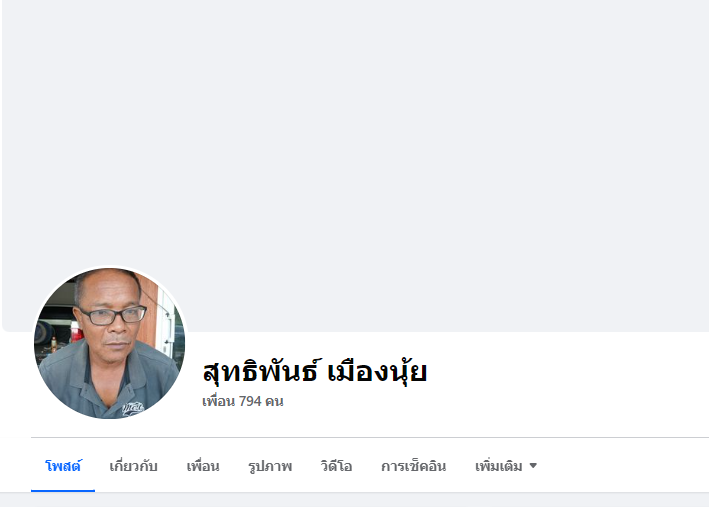This screenshot has width=709, height=507.
Task: Click the divider line above the tabs
Action: pos(370,437)
